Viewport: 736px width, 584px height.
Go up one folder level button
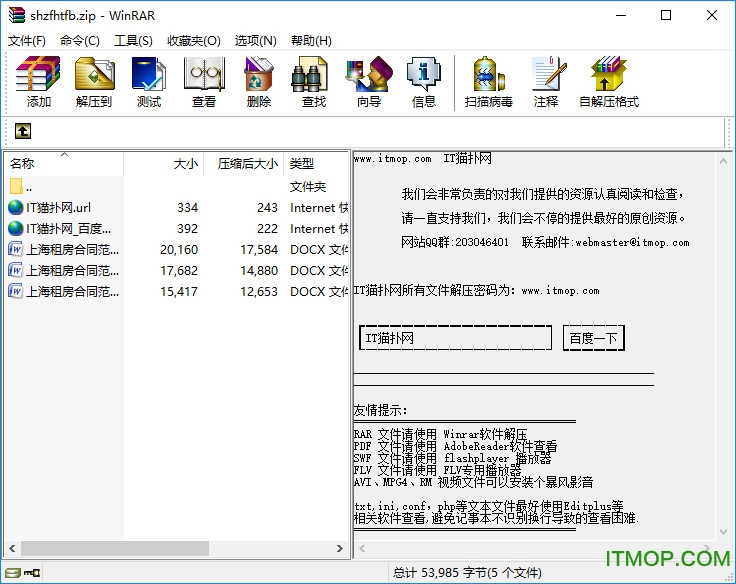23,131
